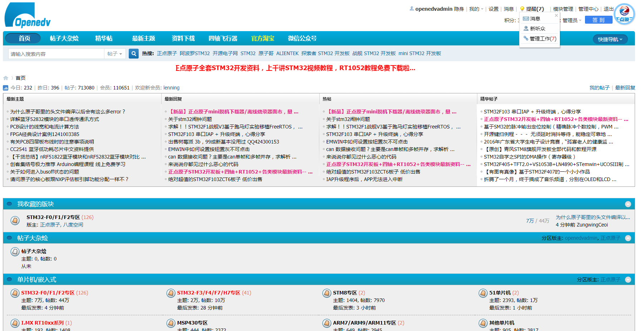Collapse the 帖子大杂烩 section
Image resolution: width=644 pixels, height=331 pixels.
pos(628,238)
